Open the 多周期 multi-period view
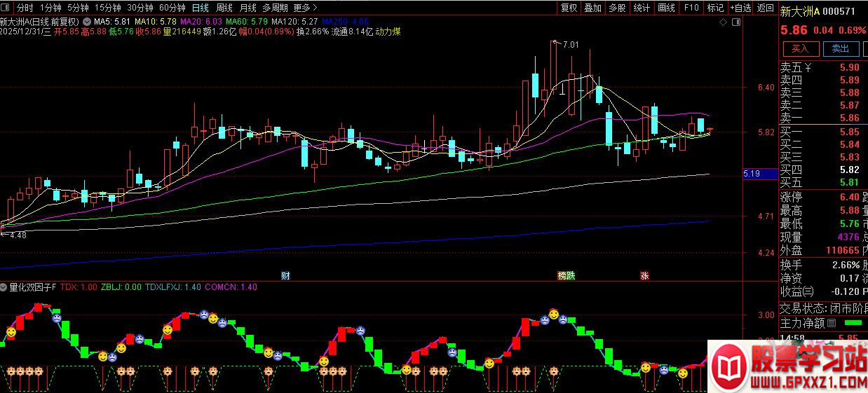The height and width of the screenshot is (393, 868). 276,8
